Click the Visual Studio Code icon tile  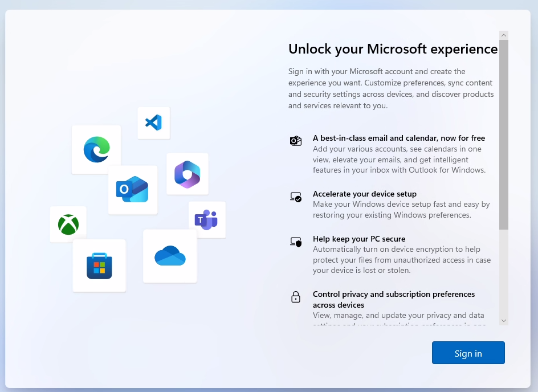tap(154, 122)
